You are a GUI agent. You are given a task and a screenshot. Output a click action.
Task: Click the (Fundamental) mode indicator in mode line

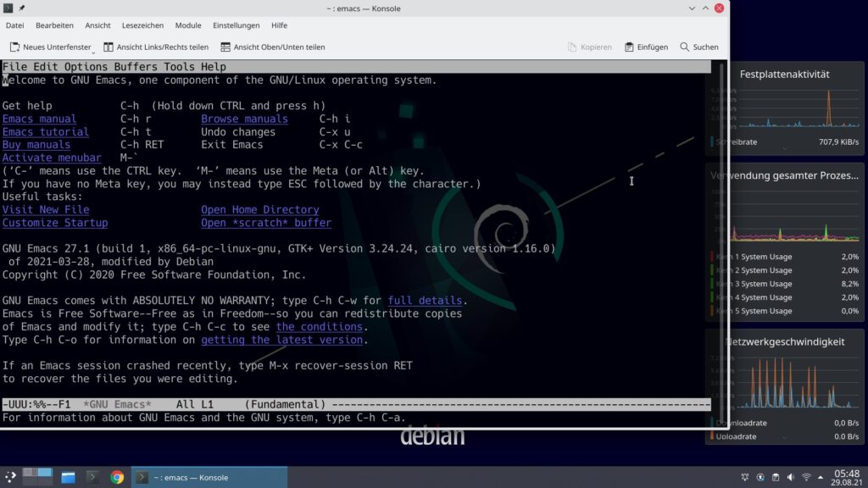click(285, 404)
